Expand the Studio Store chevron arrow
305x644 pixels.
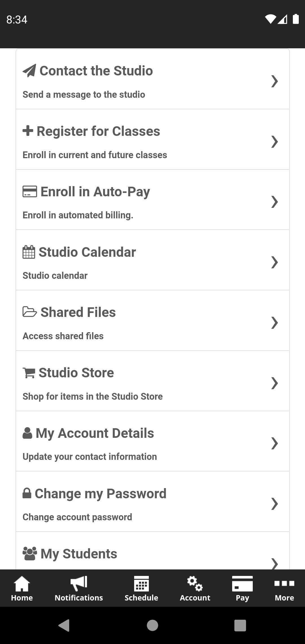click(x=274, y=383)
